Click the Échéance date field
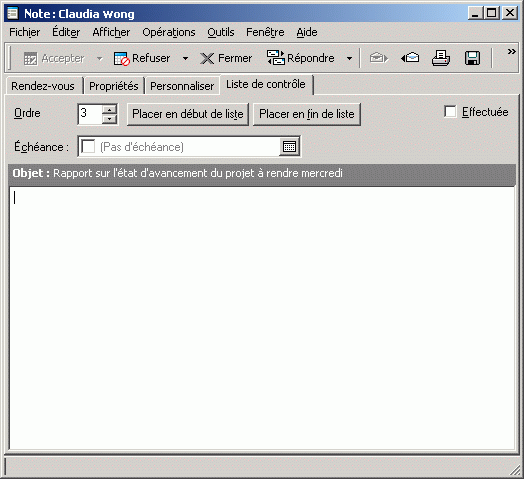This screenshot has height=479, width=524. point(189,146)
